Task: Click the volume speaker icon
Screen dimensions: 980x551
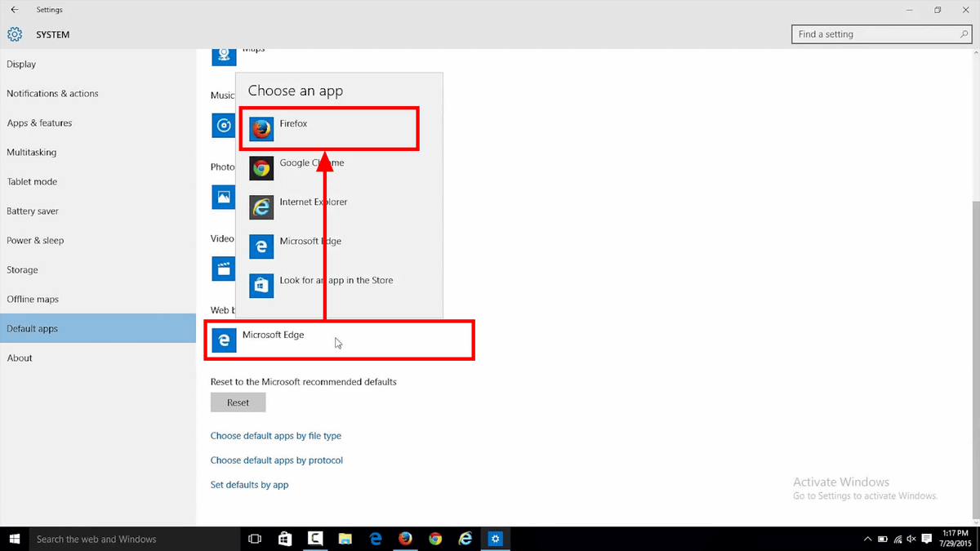Action: (911, 539)
